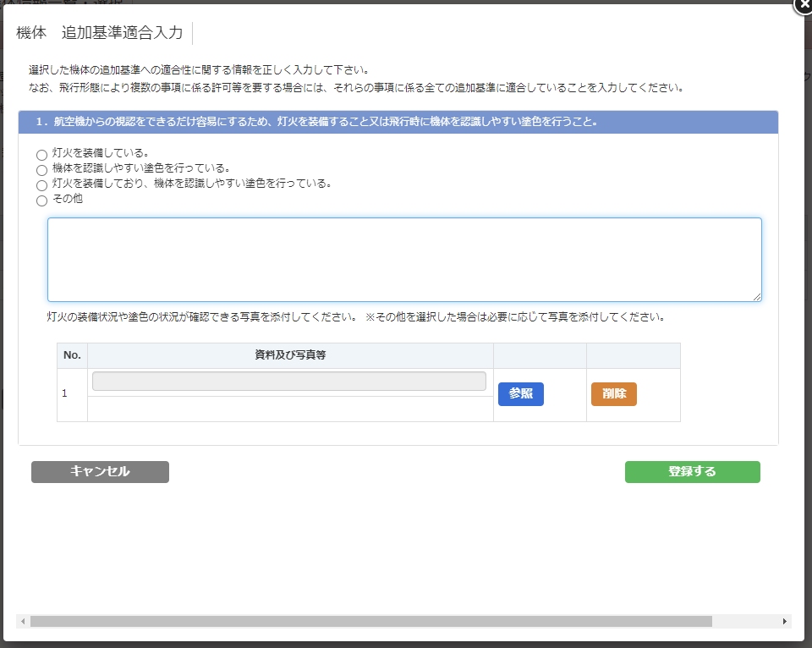
Task: Submit with the green 登録する button
Action: coord(692,472)
